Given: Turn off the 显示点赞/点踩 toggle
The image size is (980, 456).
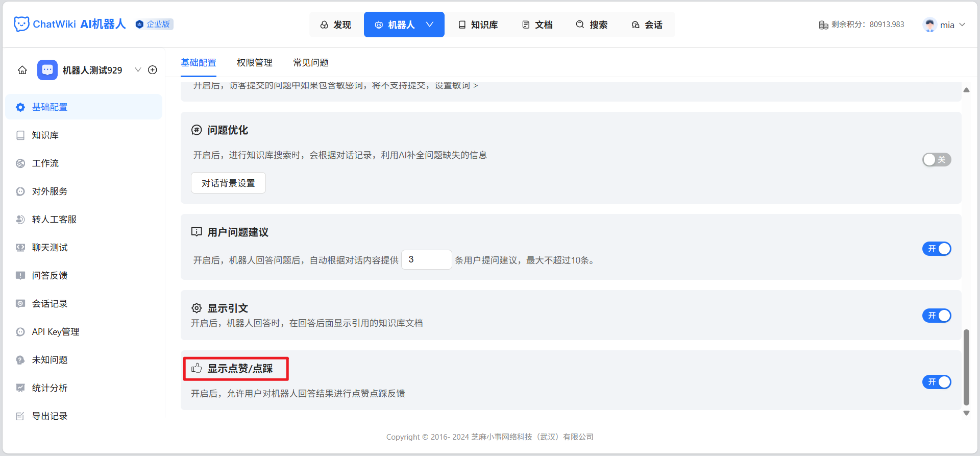Looking at the screenshot, I should [937, 382].
